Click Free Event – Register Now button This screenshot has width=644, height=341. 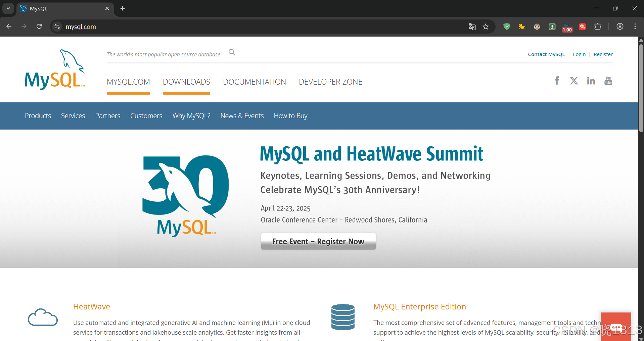click(318, 241)
